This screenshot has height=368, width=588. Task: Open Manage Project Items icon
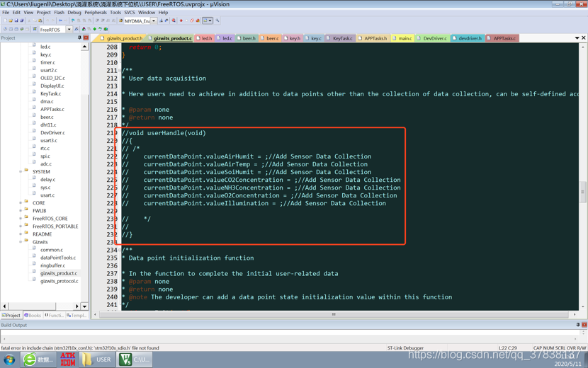[84, 29]
